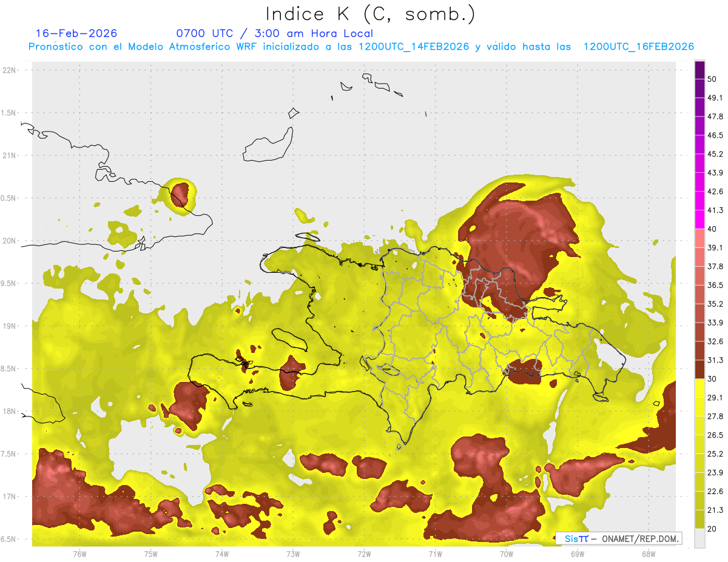Click the legend value '22.6'

[715, 492]
